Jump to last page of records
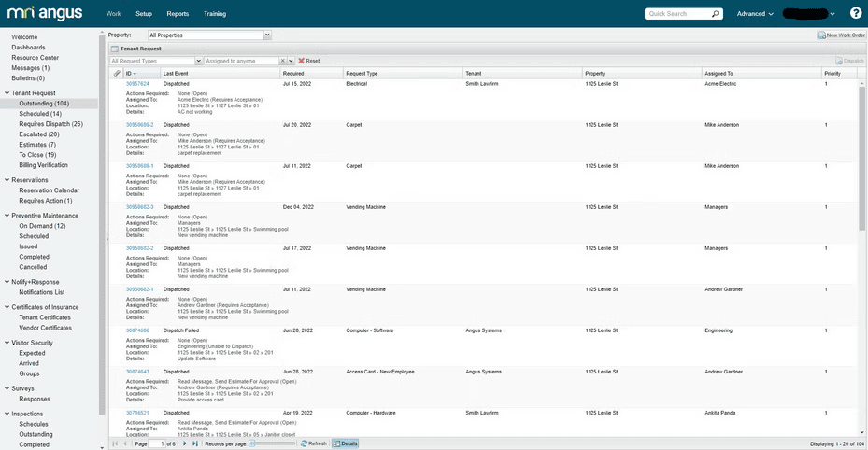Viewport: 868px width, 450px height. point(195,443)
